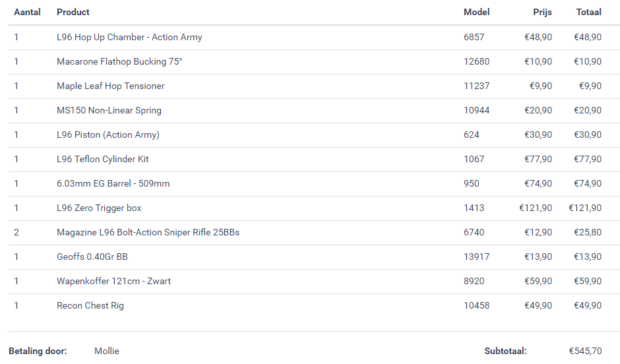Click model number 13917

[476, 257]
